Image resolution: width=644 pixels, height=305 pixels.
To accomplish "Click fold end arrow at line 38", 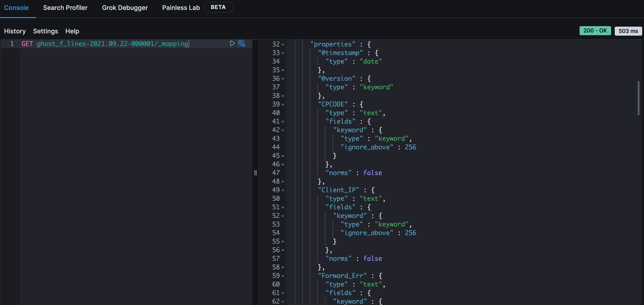I will (x=283, y=96).
